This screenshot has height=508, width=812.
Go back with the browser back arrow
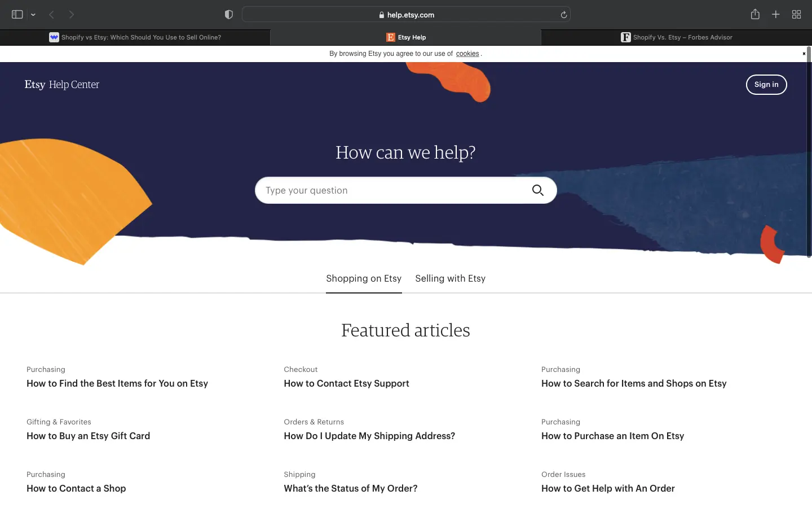pos(51,15)
